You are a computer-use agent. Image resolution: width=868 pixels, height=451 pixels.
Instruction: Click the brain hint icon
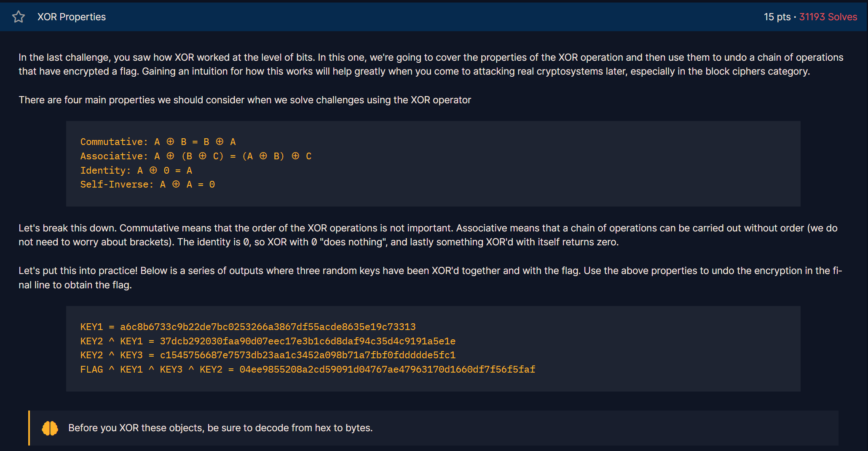pos(50,428)
